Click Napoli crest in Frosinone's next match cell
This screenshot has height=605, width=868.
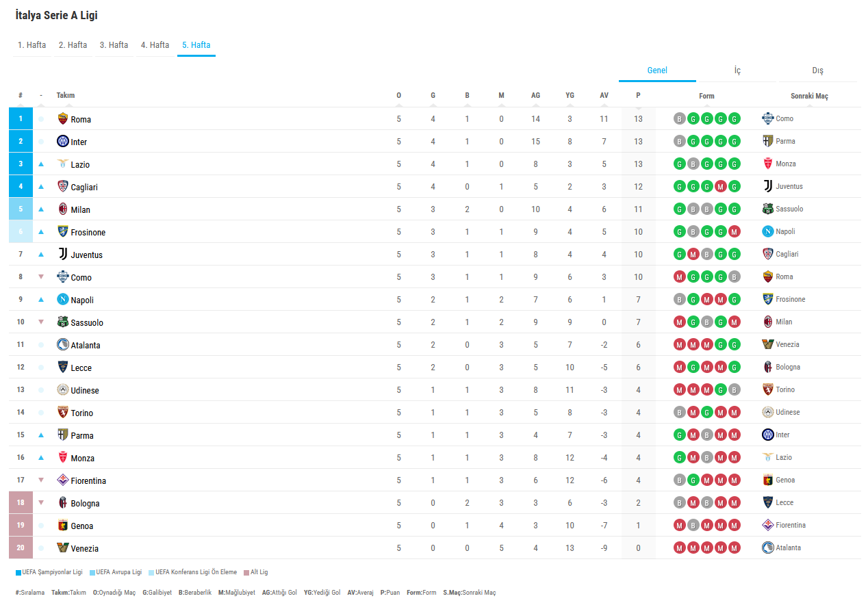[x=768, y=231]
